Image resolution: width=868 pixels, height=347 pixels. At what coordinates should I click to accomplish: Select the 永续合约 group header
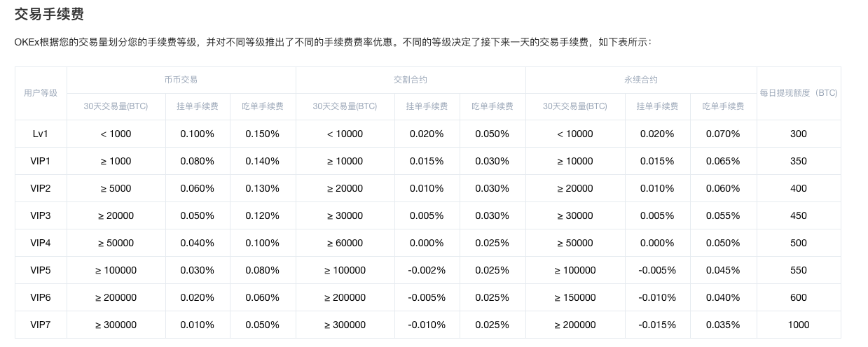click(x=641, y=80)
